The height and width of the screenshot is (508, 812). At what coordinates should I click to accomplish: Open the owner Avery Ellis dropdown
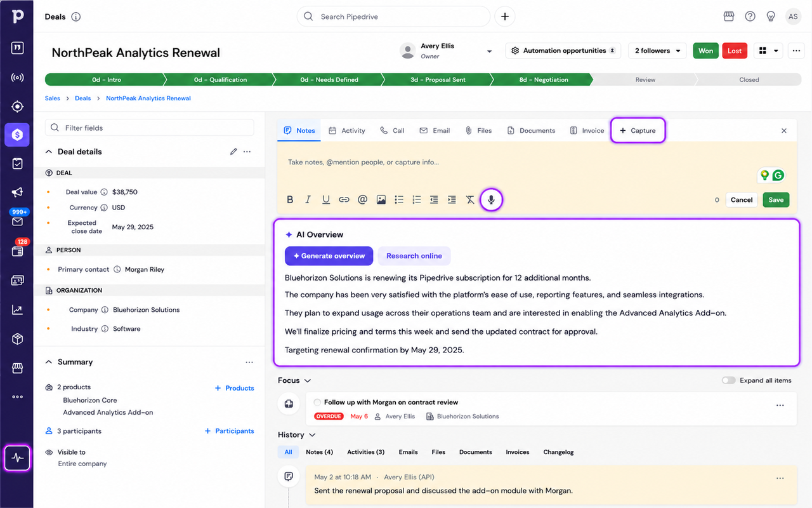coord(489,51)
